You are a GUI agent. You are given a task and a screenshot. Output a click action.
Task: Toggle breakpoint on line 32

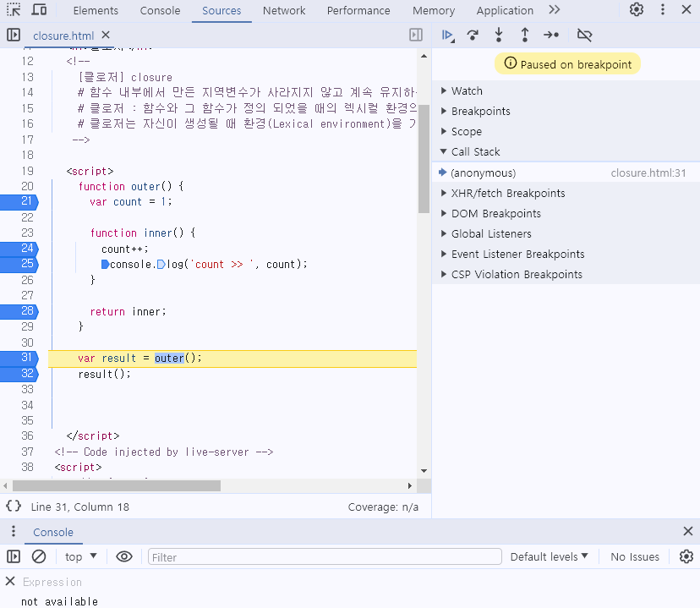click(19, 374)
